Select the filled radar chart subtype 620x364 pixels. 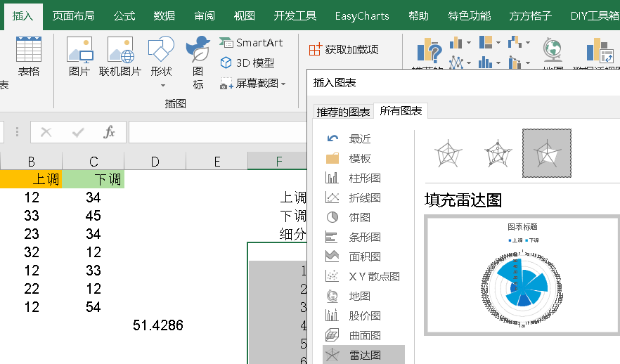pos(547,153)
